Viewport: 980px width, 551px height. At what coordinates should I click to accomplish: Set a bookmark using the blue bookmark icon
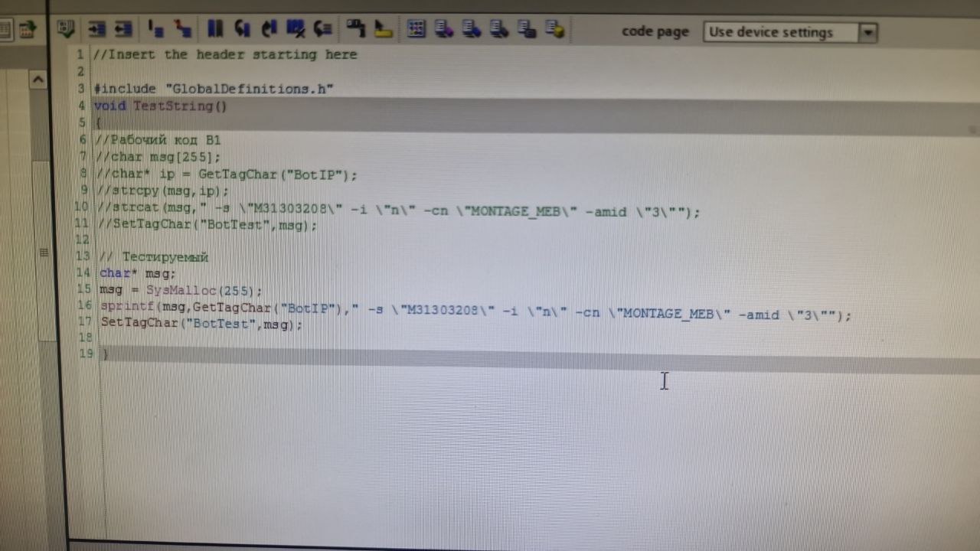click(x=215, y=29)
